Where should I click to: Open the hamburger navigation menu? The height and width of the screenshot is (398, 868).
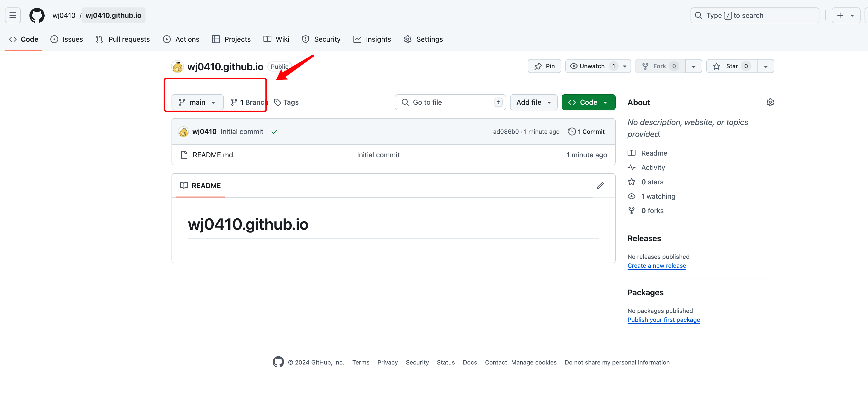coord(13,16)
